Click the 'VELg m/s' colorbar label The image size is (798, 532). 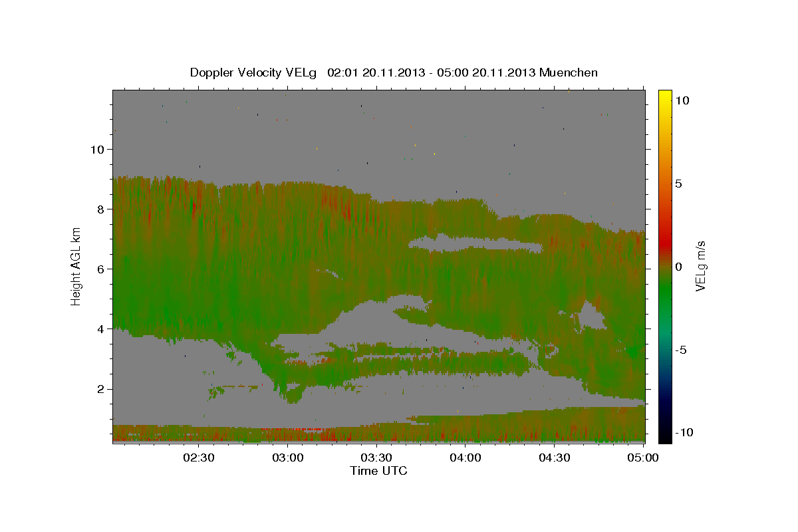[700, 266]
